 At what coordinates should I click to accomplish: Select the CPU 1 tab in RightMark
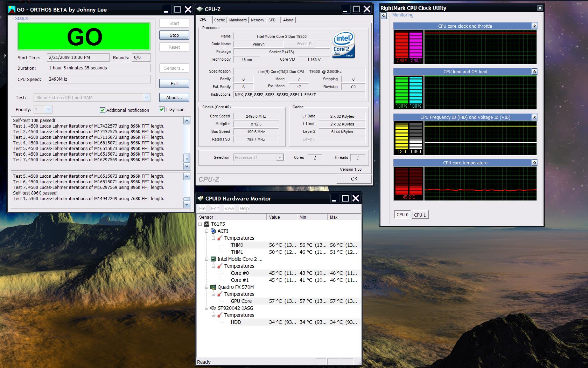[420, 215]
